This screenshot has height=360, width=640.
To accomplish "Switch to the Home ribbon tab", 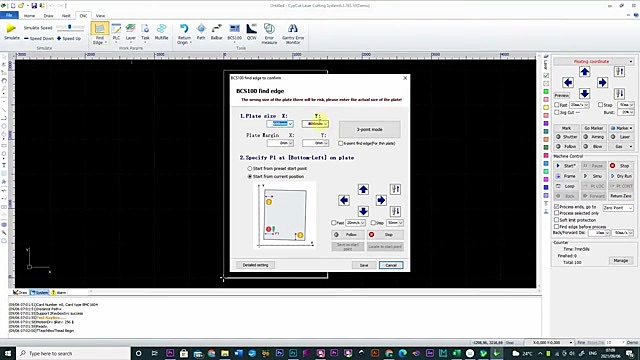I will click(x=29, y=16).
